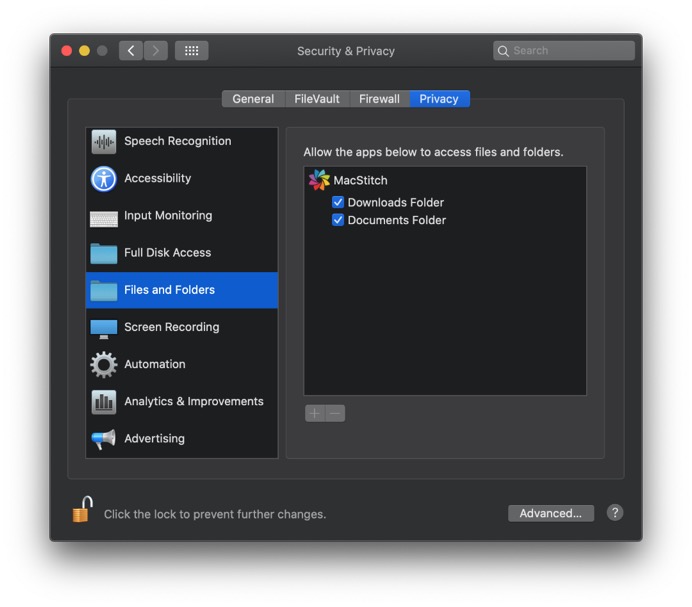The image size is (692, 607).
Task: Switch to the General tab
Action: [x=253, y=99]
